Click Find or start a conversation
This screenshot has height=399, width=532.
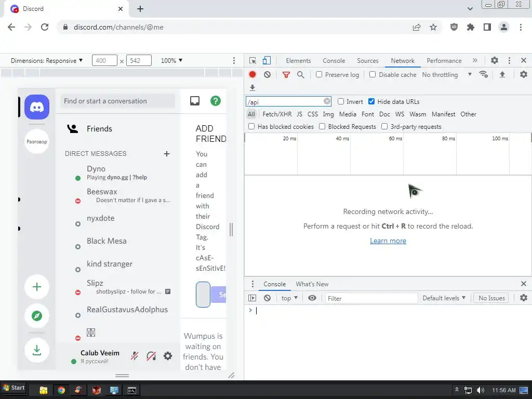pos(118,101)
